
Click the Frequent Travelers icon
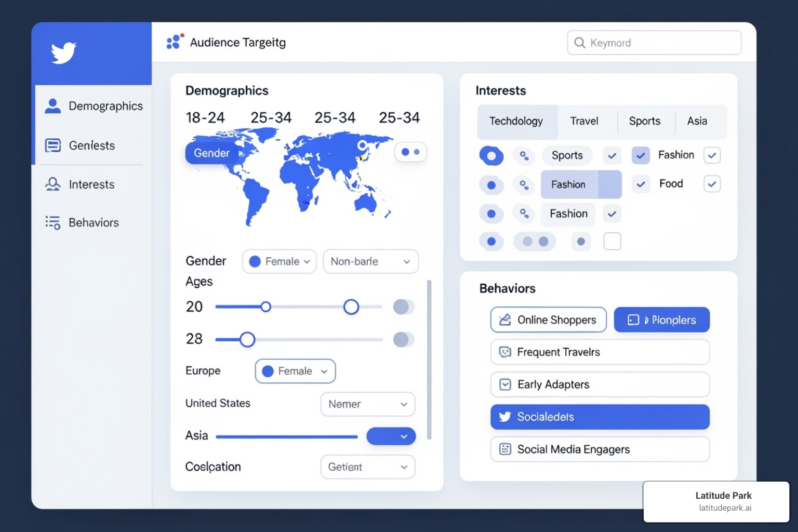tap(504, 352)
